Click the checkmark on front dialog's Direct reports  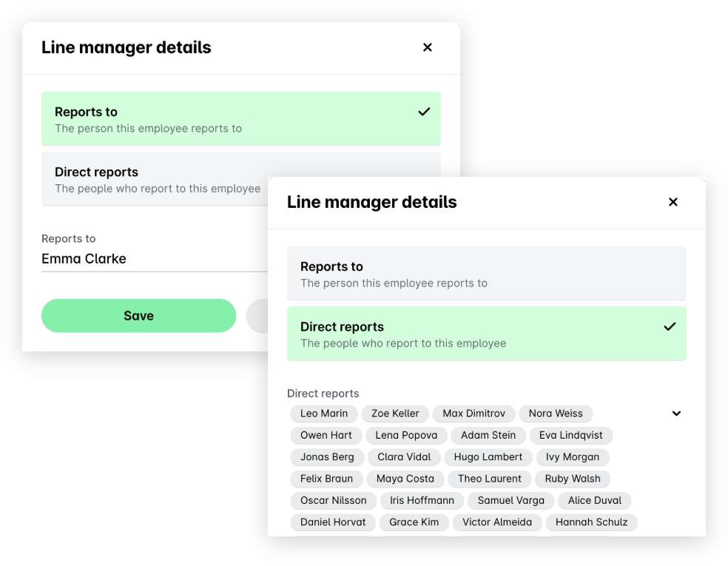point(670,327)
